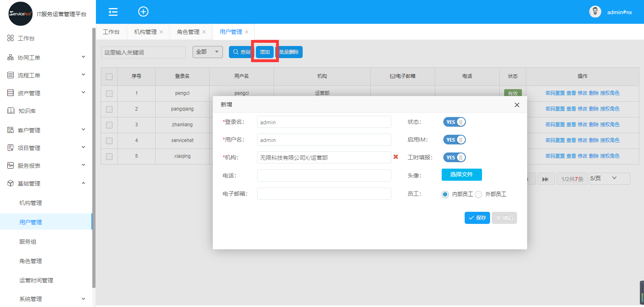Image resolution: width=644 pixels, height=307 pixels.
Task: Select the 外部员工 radio option
Action: (x=478, y=194)
